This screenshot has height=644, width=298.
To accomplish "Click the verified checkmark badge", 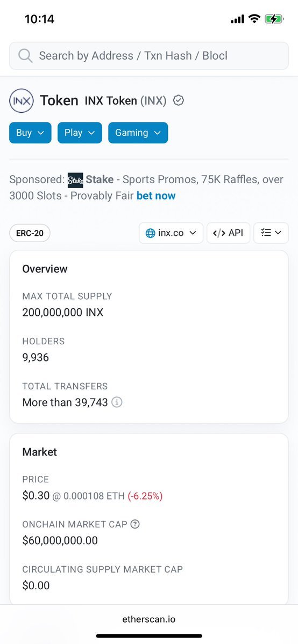I will pyautogui.click(x=178, y=100).
